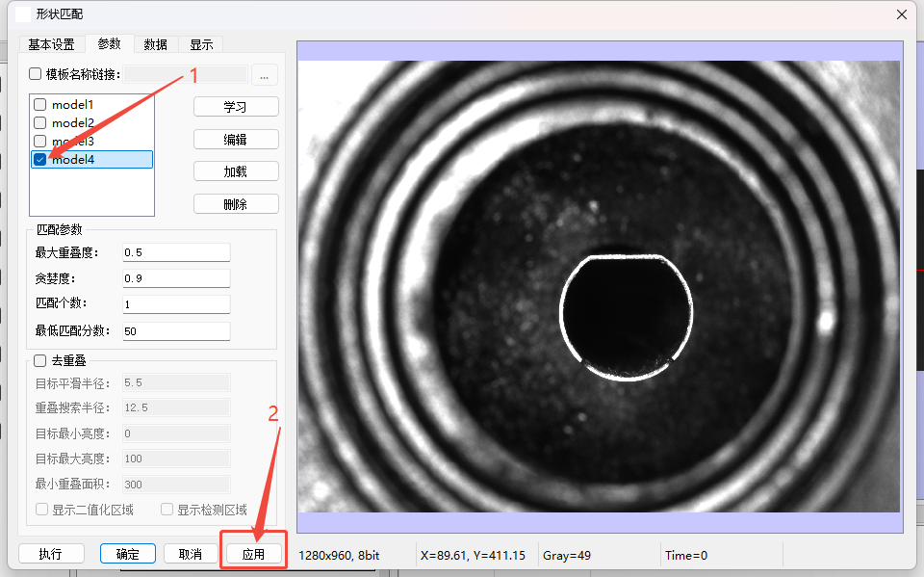
Task: Click the 匹配个数 input field
Action: [176, 304]
